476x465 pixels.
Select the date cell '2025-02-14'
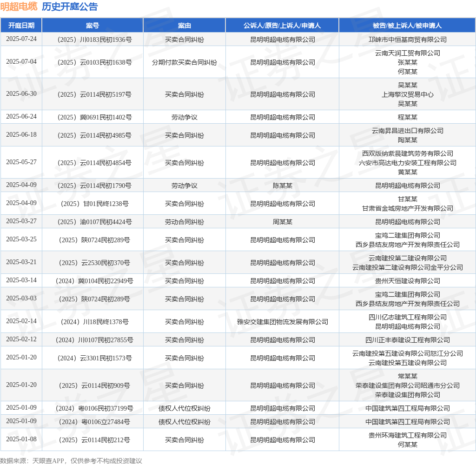[x=21, y=321]
